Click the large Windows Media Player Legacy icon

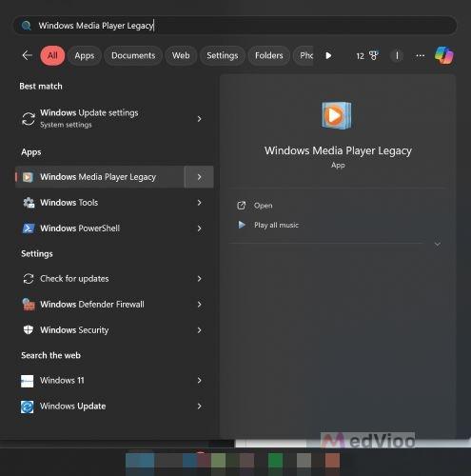point(337,115)
